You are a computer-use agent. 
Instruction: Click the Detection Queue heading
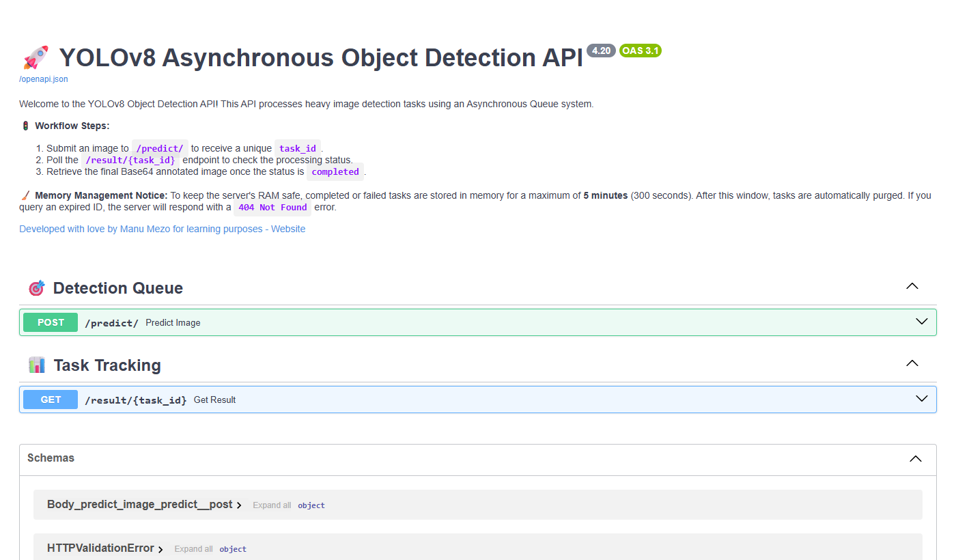(118, 288)
